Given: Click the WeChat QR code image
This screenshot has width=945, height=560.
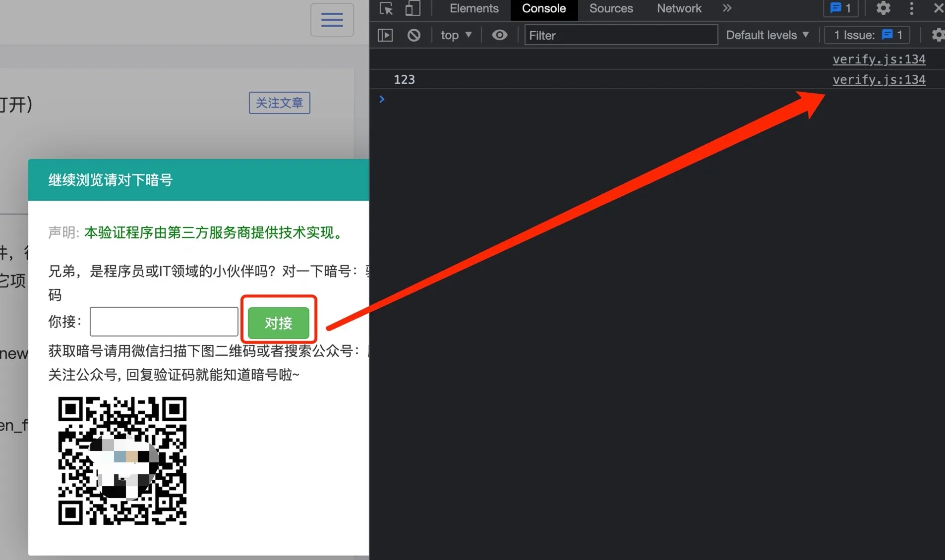Looking at the screenshot, I should pos(122,461).
